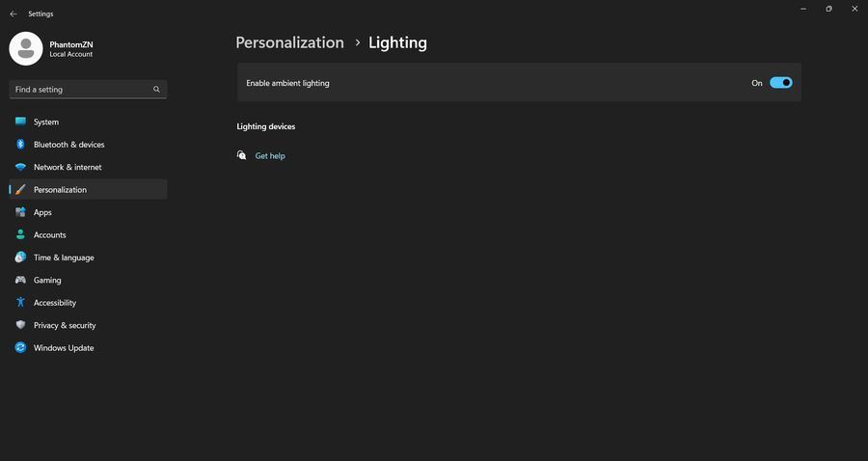This screenshot has height=461, width=868.
Task: Turn off the ambient lighting toggle
Action: pyautogui.click(x=781, y=83)
